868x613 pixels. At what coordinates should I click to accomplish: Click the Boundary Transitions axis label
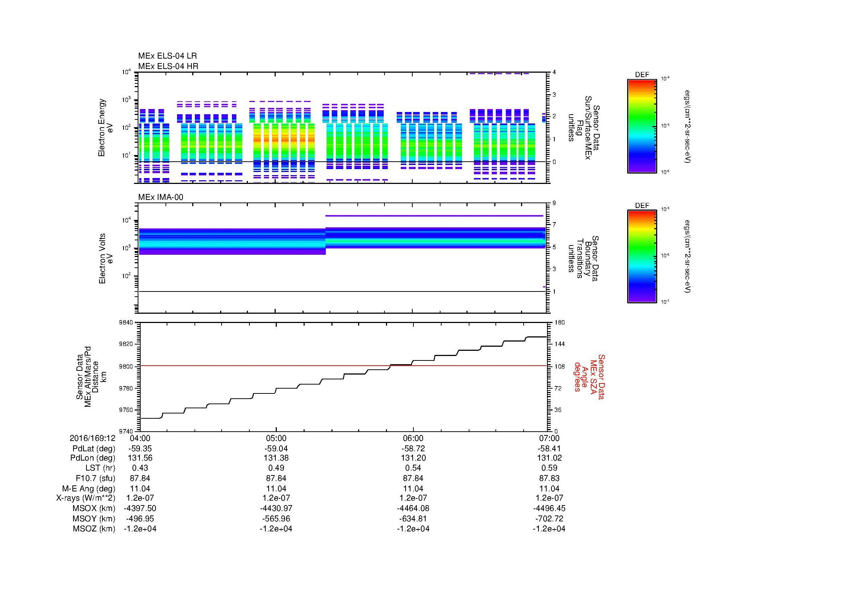[x=583, y=259]
